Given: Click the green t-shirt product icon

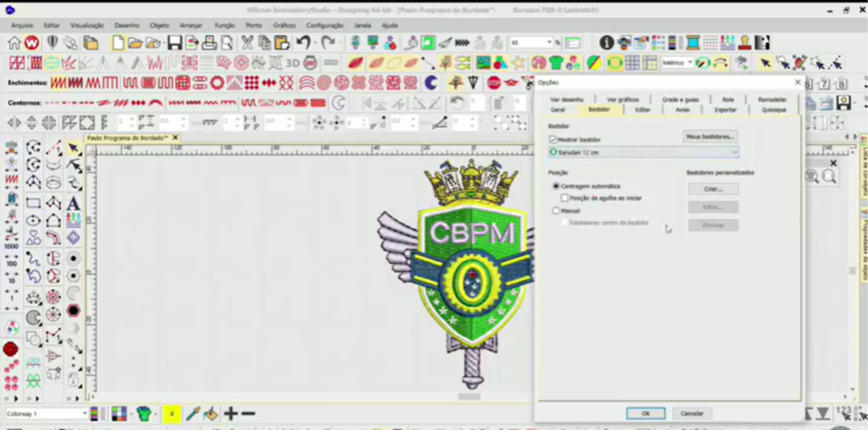Looking at the screenshot, I should [x=556, y=63].
